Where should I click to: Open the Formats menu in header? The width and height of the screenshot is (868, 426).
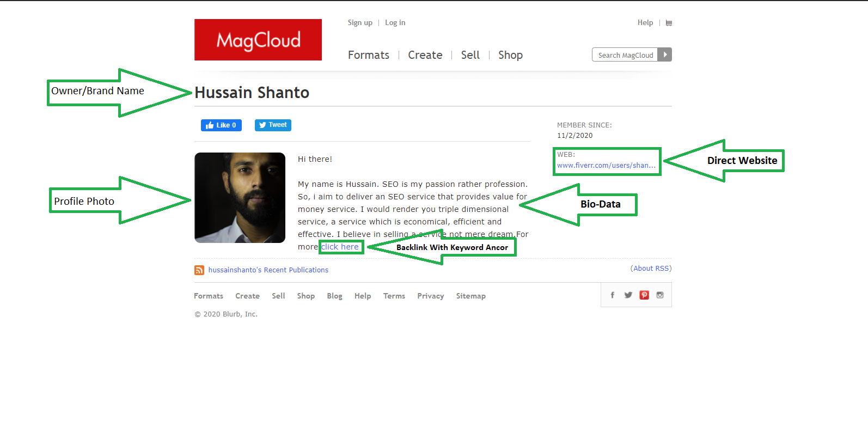click(x=369, y=55)
